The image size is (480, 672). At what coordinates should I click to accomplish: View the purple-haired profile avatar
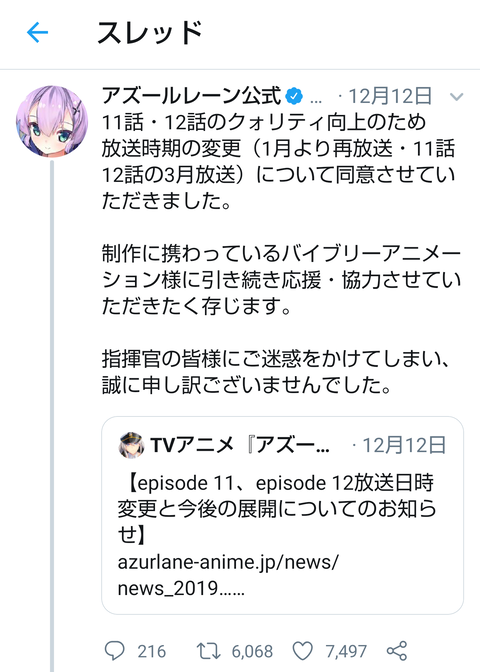coord(52,121)
